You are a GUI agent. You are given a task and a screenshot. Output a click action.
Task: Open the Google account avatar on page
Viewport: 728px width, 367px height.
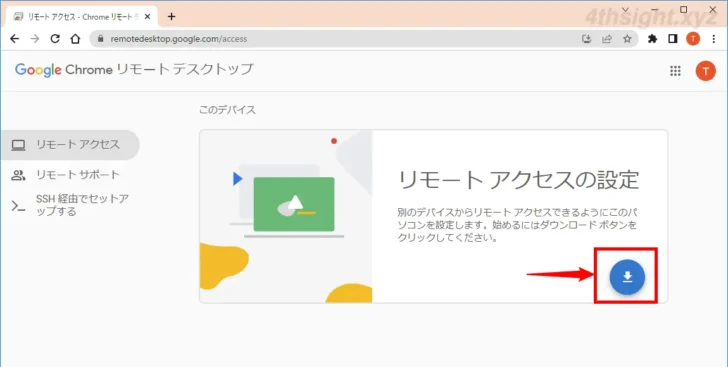705,71
